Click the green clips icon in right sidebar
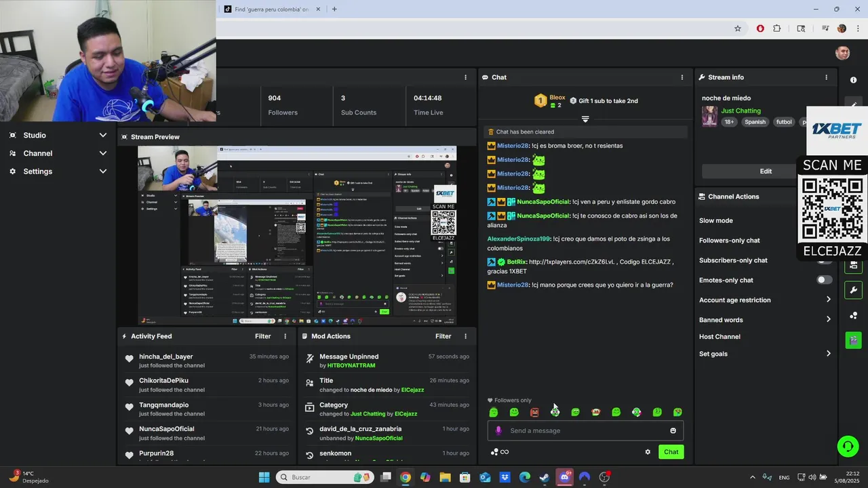The image size is (868, 488). (x=853, y=340)
